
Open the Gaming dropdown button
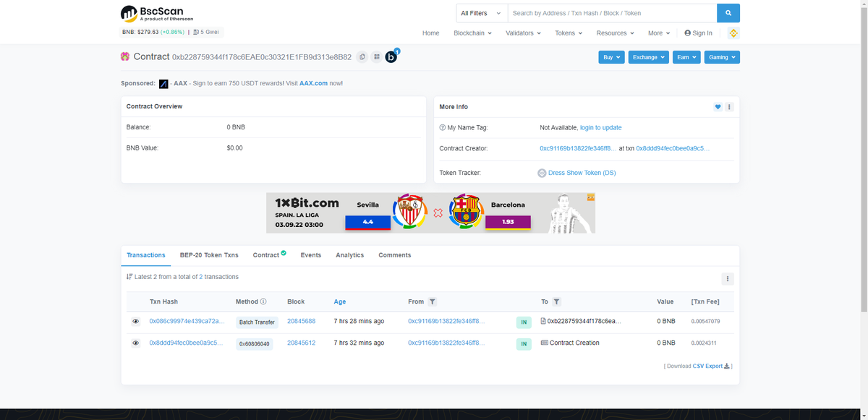722,57
